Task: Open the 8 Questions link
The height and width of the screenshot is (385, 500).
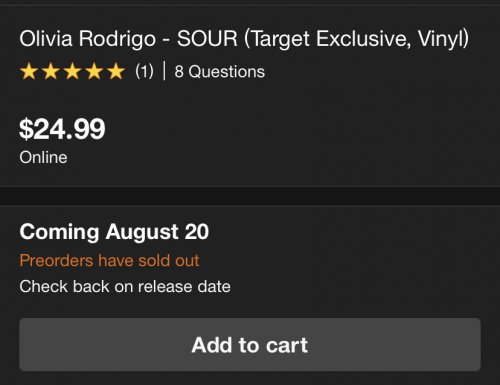Action: point(220,71)
